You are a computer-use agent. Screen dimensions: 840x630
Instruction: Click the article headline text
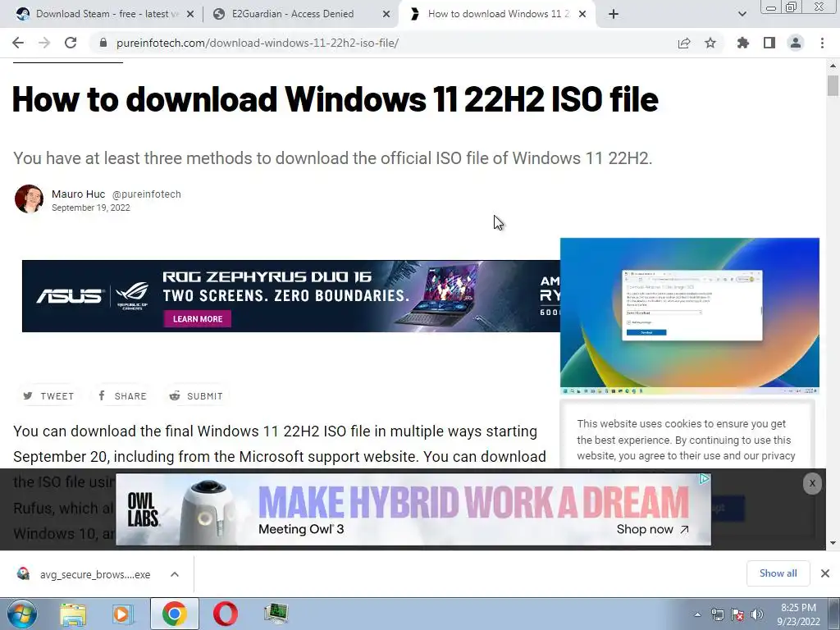click(x=336, y=99)
